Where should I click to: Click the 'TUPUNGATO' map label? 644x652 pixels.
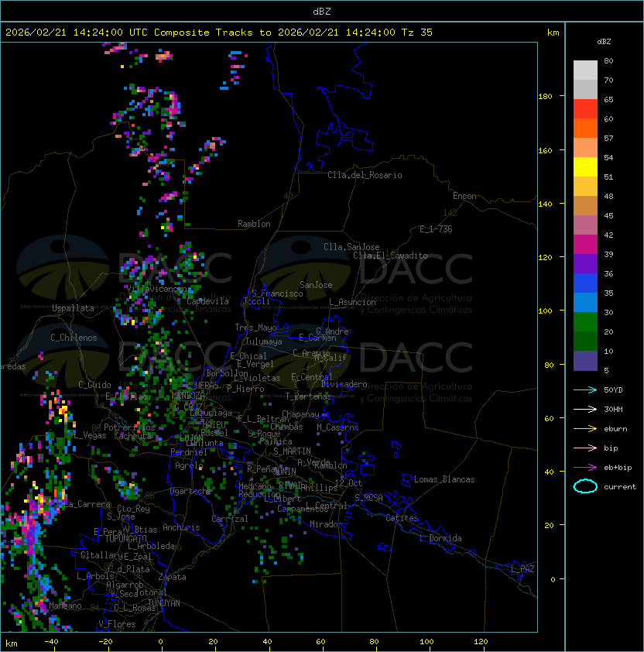coord(125,538)
